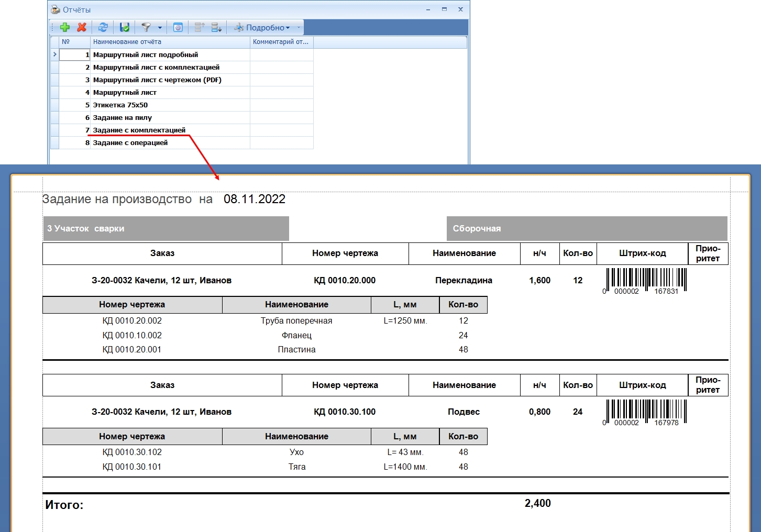Click the Перекладина item name
Image resolution: width=761 pixels, height=532 pixels.
click(464, 280)
